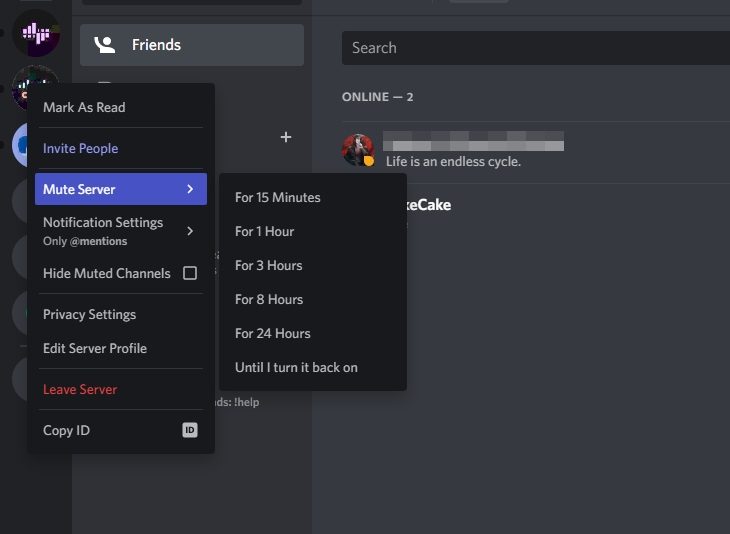Mute server For 8 Hours
Screen dimensions: 730x534
[x=313, y=299]
